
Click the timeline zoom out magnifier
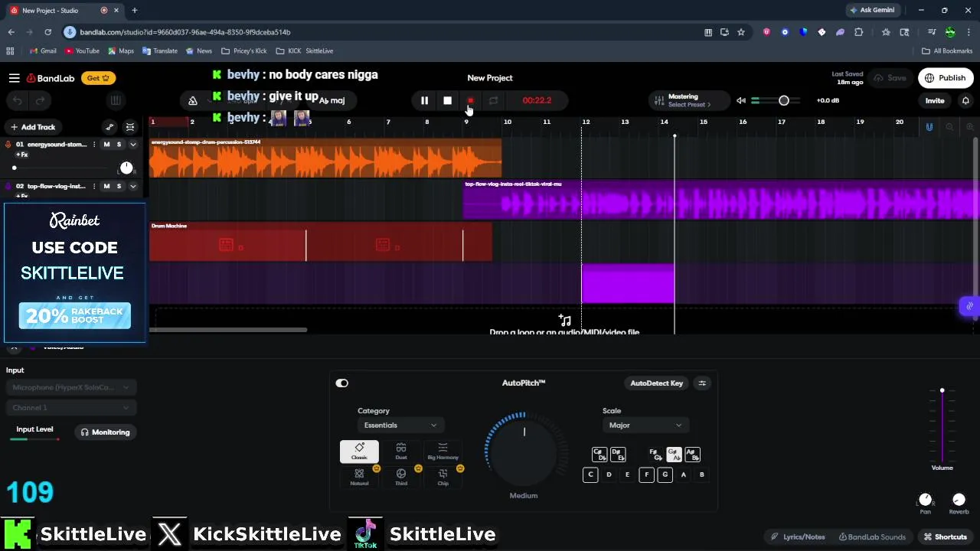949,127
